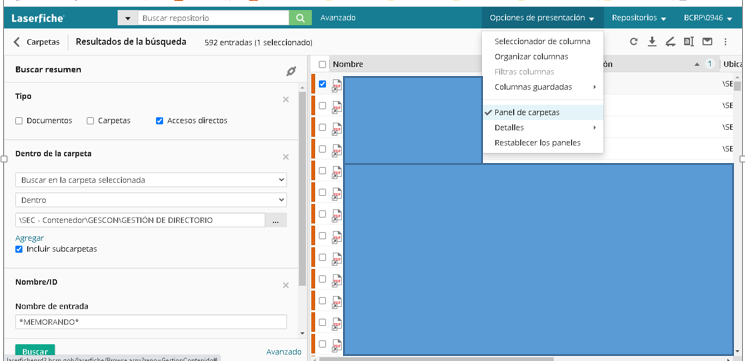Open the Dentro dropdown
Screen dimensions: 745x361
[151, 200]
